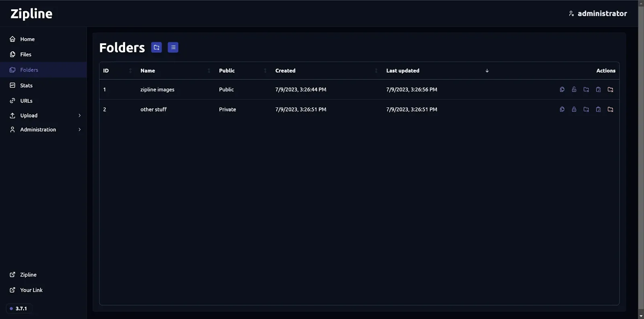Screen dimensions: 644x319
Task: Expand the Upload submenu
Action: point(43,116)
